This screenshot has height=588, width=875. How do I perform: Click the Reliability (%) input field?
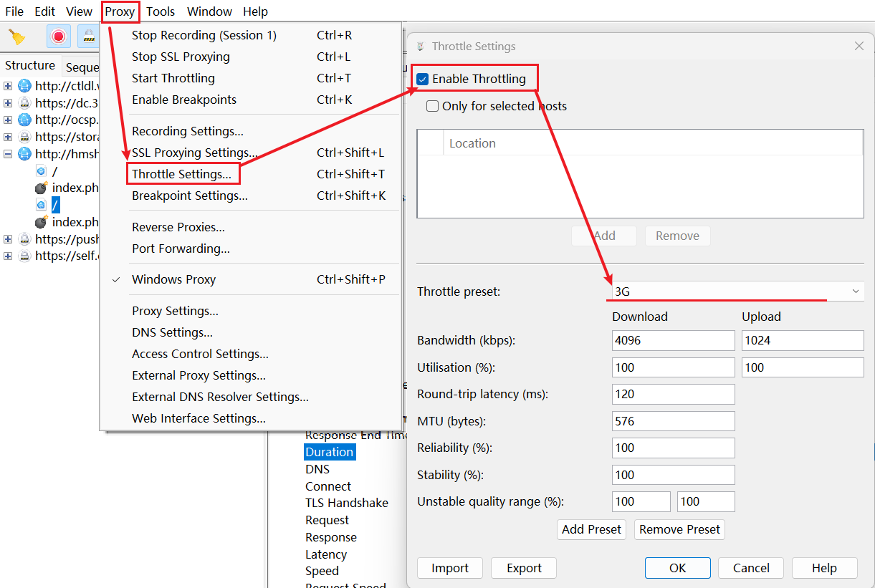point(674,448)
